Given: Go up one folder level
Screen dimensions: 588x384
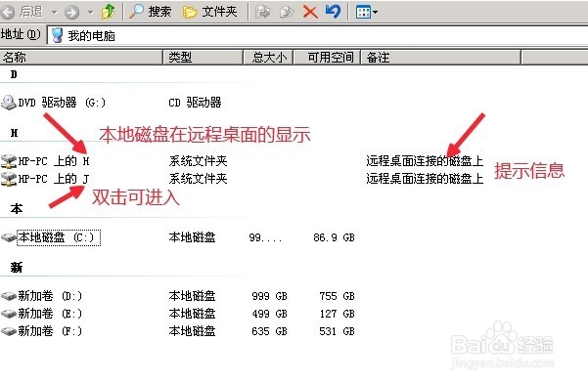Looking at the screenshot, I should pyautogui.click(x=109, y=12).
